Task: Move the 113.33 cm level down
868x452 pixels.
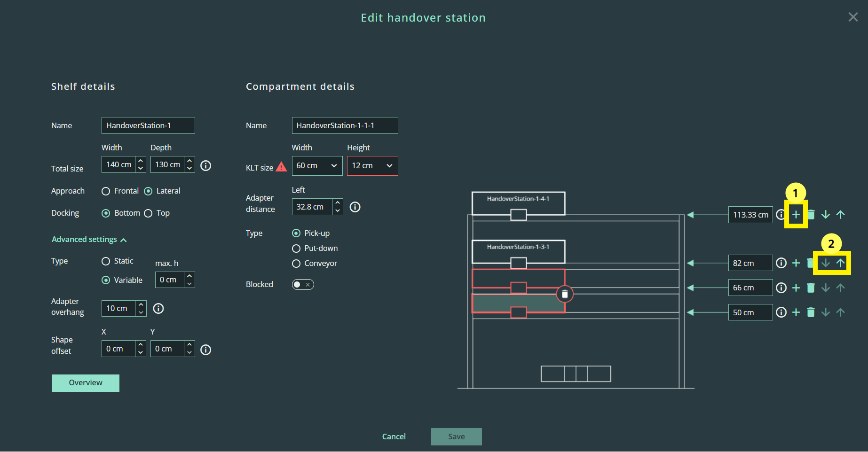Action: point(825,215)
